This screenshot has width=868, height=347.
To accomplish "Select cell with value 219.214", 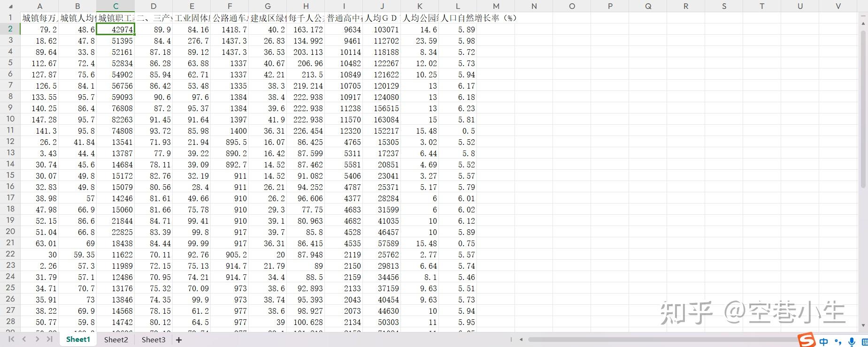I will (306, 86).
